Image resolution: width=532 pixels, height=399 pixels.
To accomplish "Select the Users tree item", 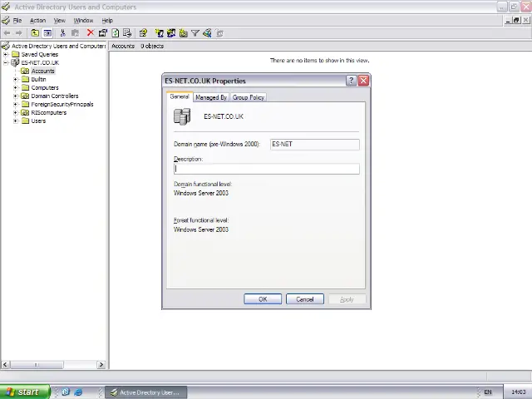I will click(x=38, y=121).
